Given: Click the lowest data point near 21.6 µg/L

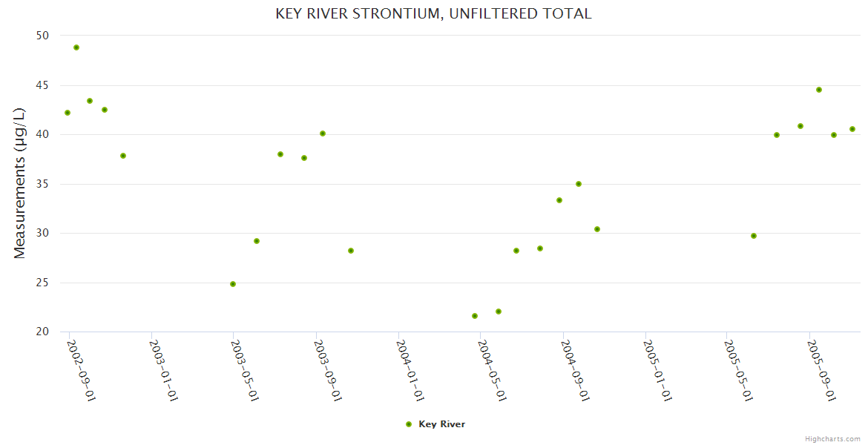Looking at the screenshot, I should pos(475,316).
